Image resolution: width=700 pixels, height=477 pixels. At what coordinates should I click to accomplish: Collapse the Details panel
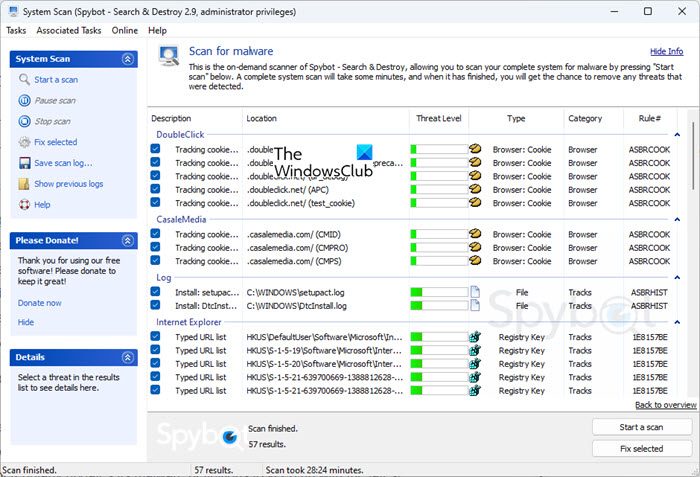coord(127,357)
